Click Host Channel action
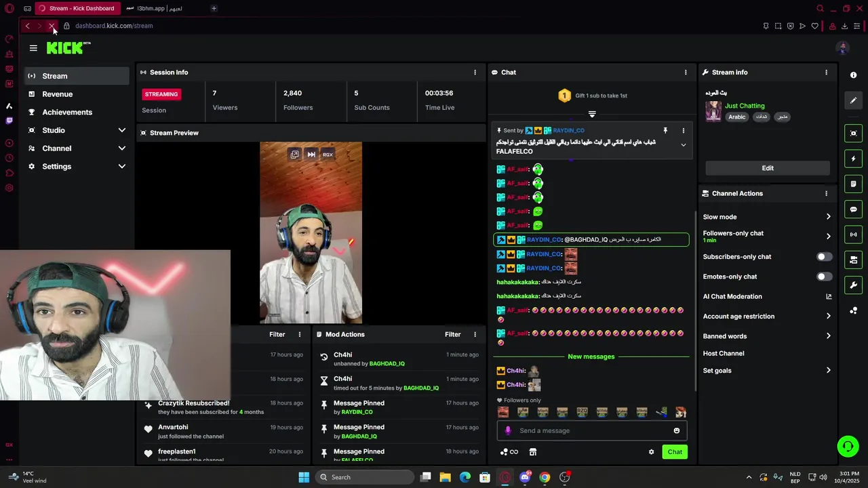This screenshot has height=488, width=868. tap(724, 353)
